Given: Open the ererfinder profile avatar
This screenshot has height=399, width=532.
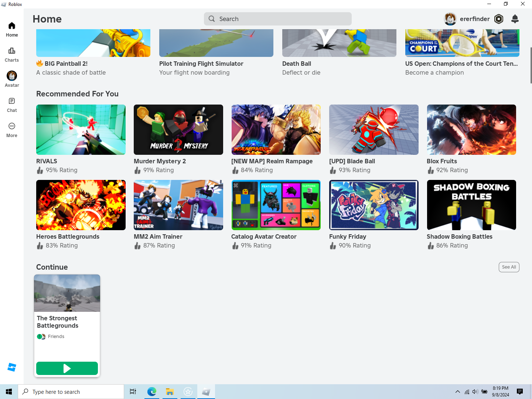Looking at the screenshot, I should point(450,19).
